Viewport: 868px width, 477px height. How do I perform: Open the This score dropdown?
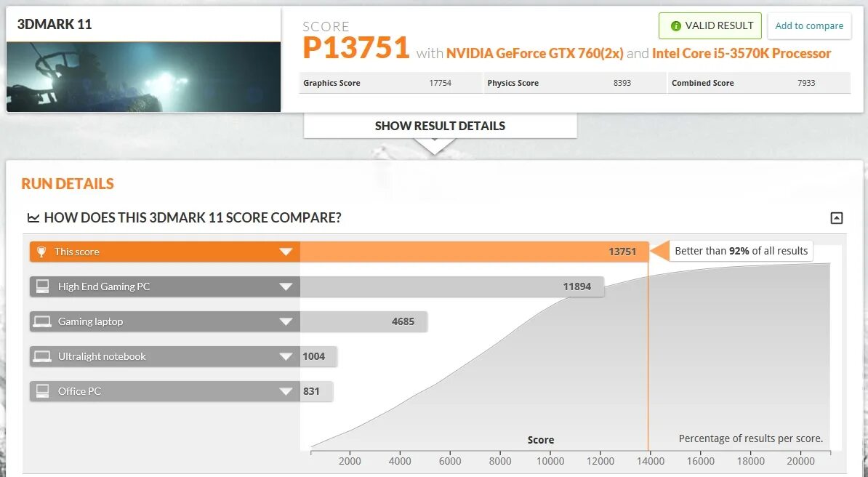point(286,251)
